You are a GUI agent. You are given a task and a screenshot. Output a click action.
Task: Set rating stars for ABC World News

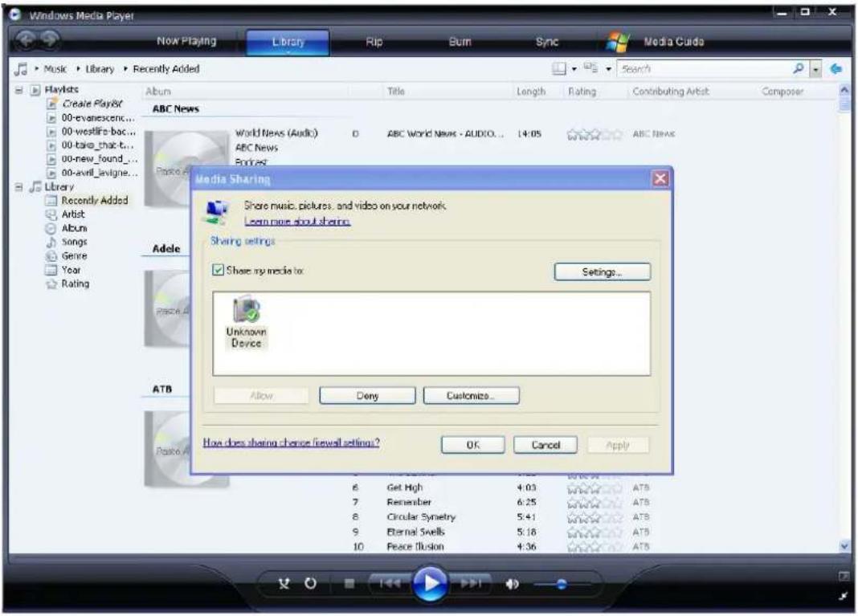(x=594, y=134)
